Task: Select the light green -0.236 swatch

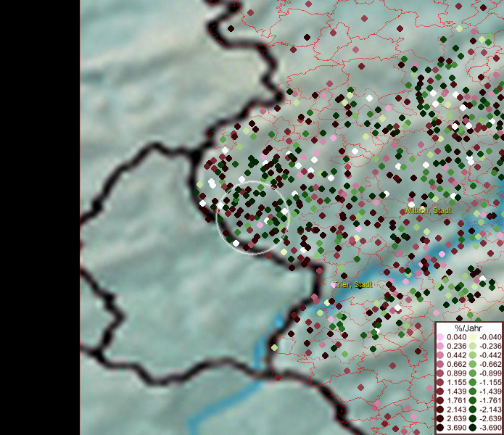Action: click(473, 346)
